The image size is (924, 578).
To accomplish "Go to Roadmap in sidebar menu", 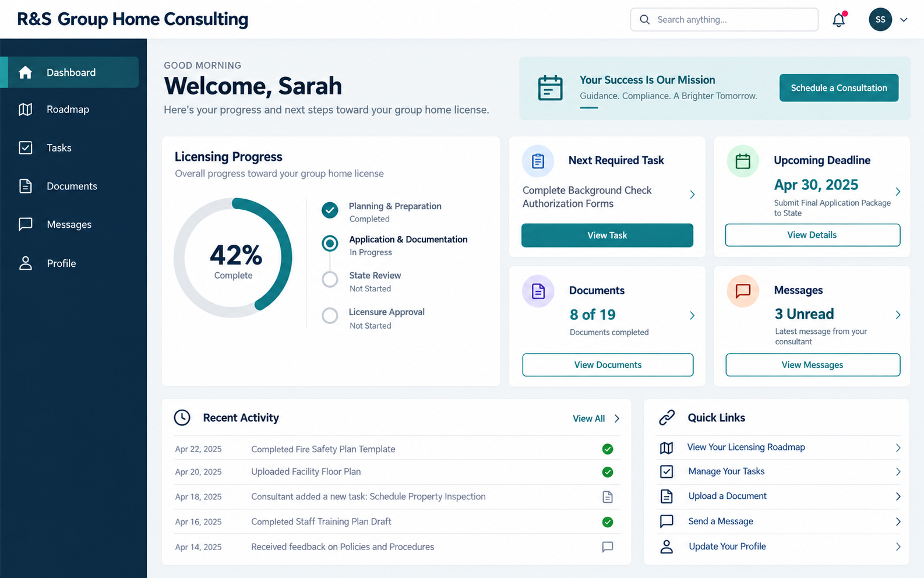I will tap(69, 110).
